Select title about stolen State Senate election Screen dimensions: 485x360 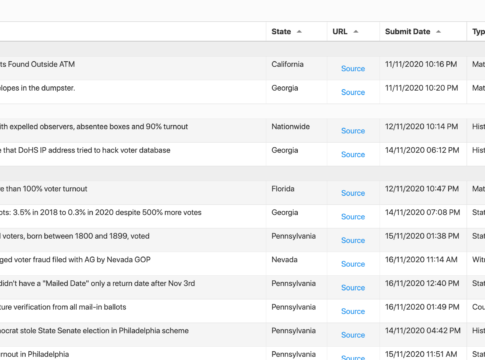94,331
